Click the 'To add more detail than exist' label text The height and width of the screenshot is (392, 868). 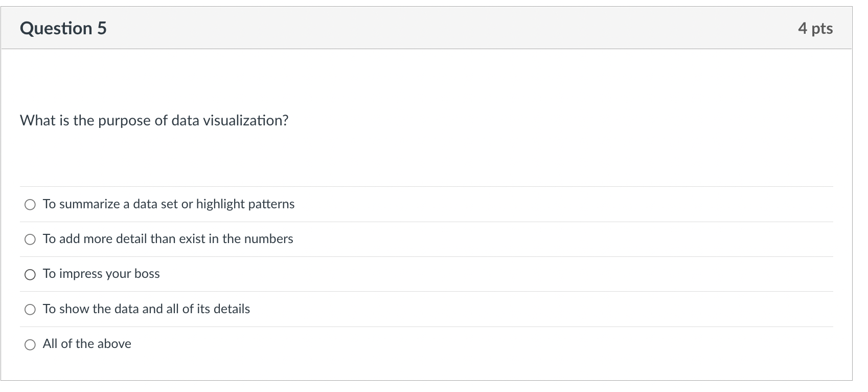[x=168, y=239]
